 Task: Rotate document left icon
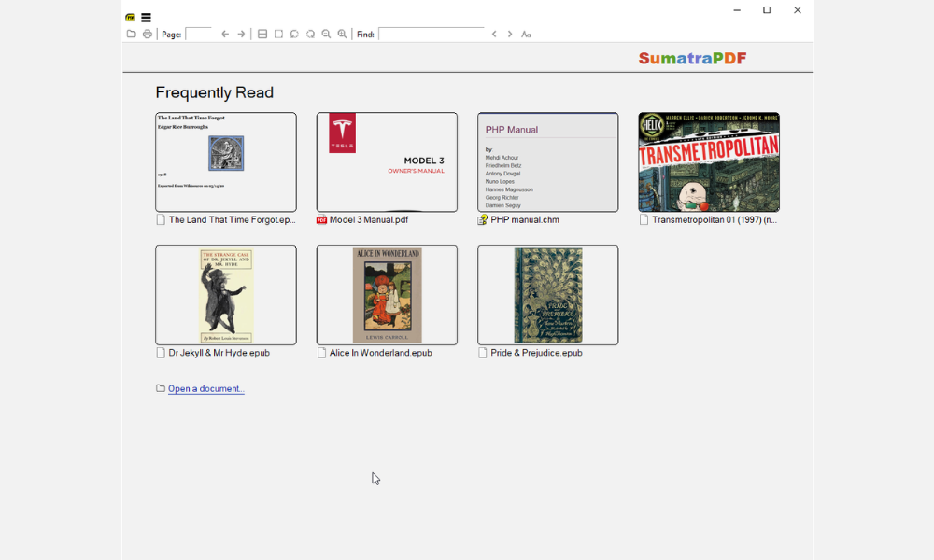[x=294, y=34]
